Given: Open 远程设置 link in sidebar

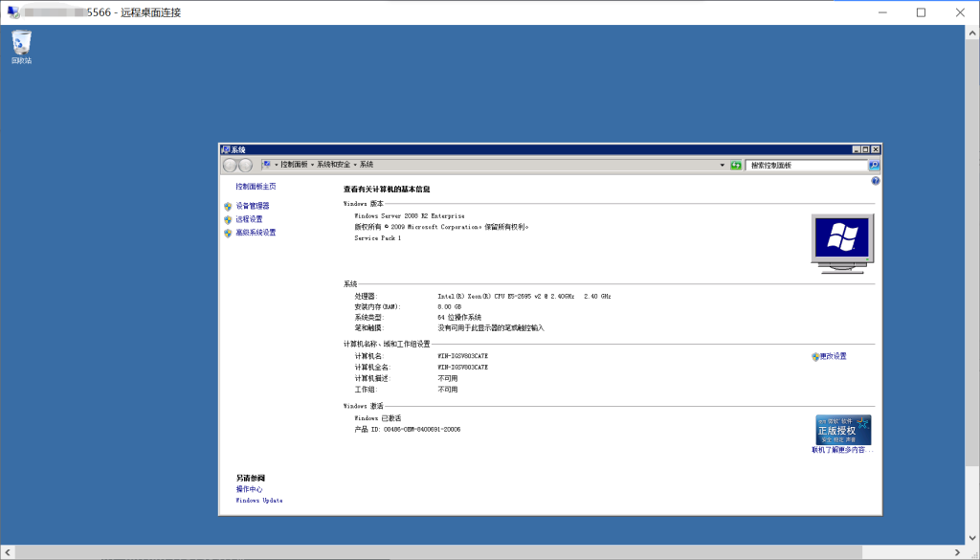Looking at the screenshot, I should click(x=249, y=219).
